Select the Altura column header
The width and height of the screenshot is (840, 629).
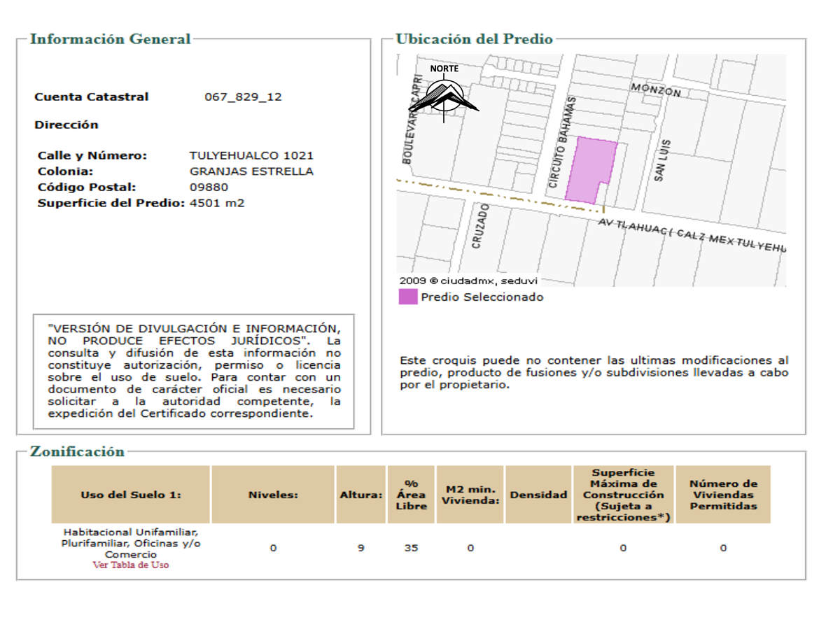361,495
